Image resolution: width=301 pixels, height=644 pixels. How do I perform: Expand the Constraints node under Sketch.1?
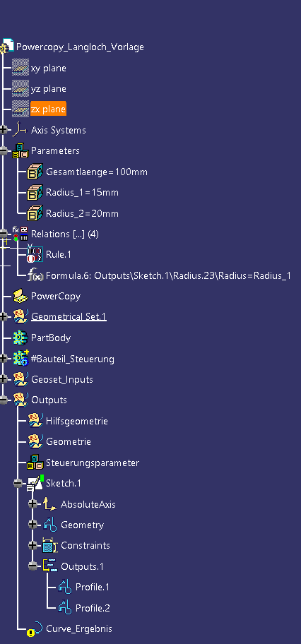click(33, 545)
